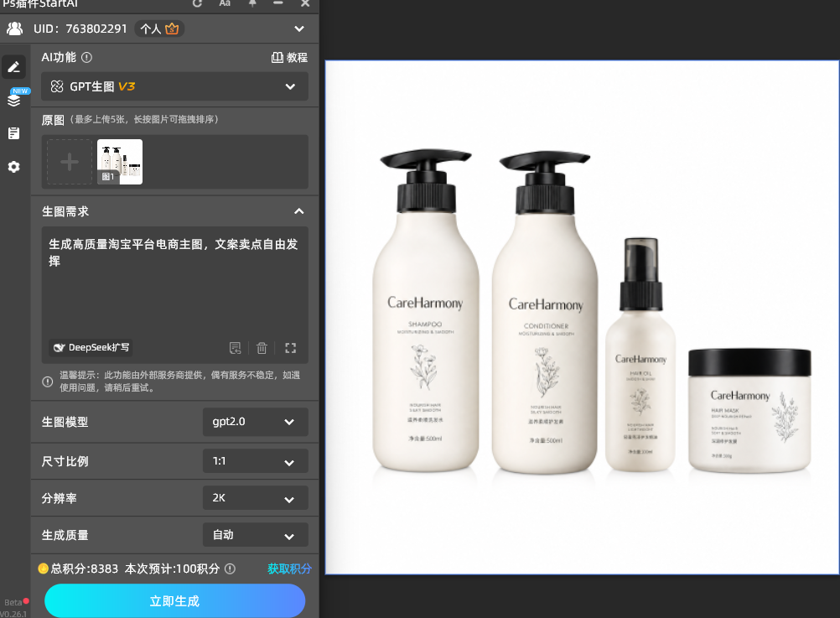
Task: Click the prompt template icon beside the trash
Action: [236, 348]
